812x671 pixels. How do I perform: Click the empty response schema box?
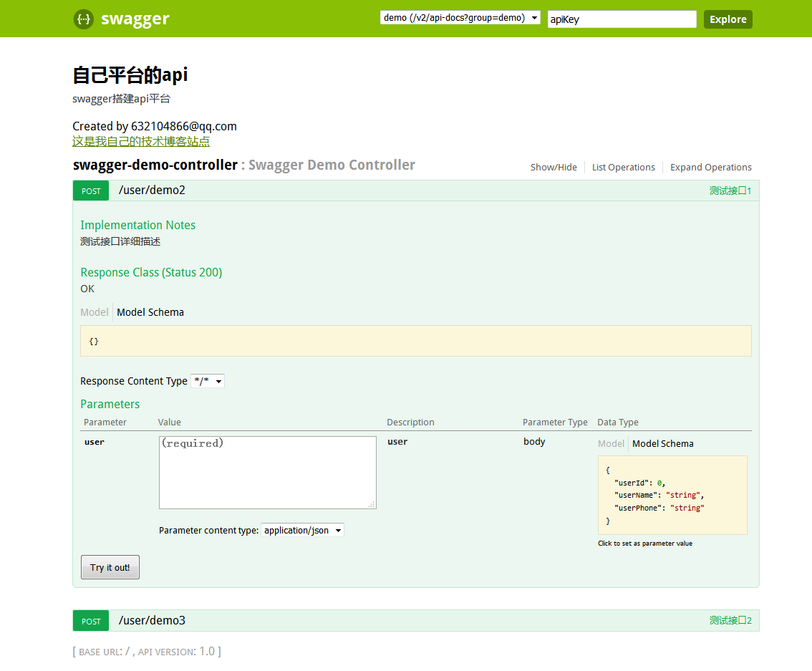coord(416,341)
